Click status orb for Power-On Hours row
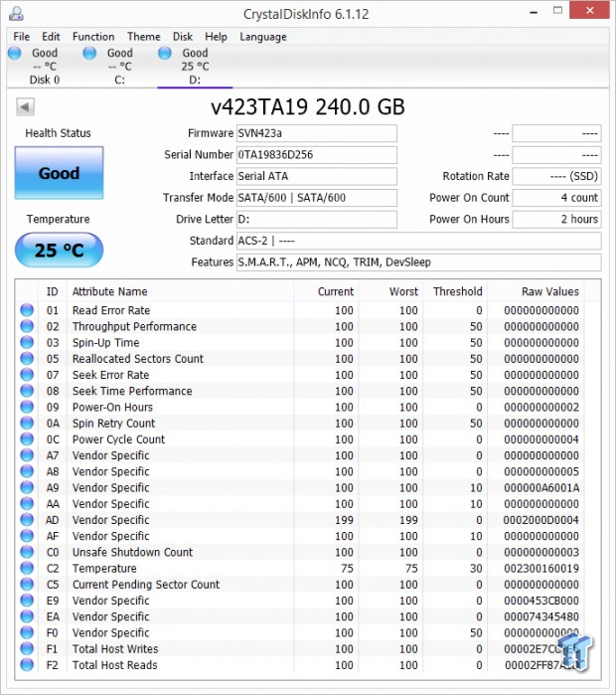 pos(27,407)
